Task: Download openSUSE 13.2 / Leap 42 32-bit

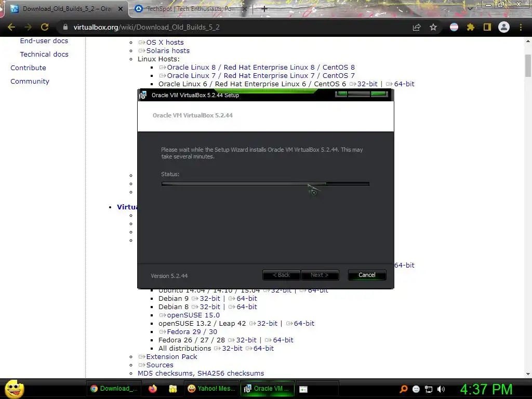Action: (x=267, y=323)
